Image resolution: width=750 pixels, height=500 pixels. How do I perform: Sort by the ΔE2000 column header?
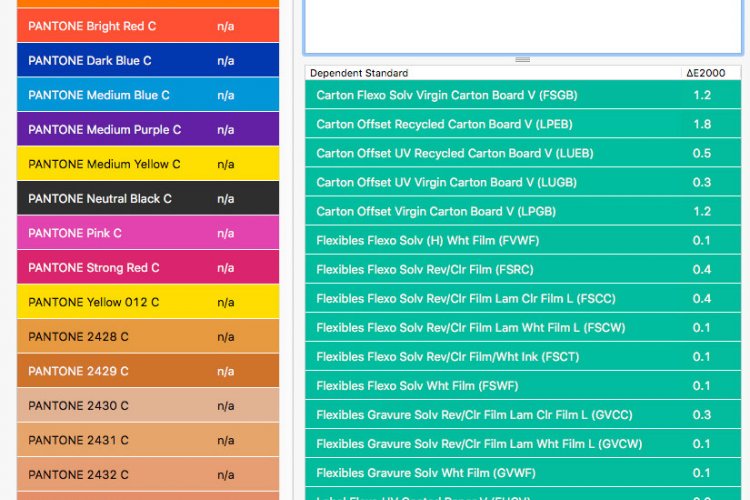coord(710,73)
